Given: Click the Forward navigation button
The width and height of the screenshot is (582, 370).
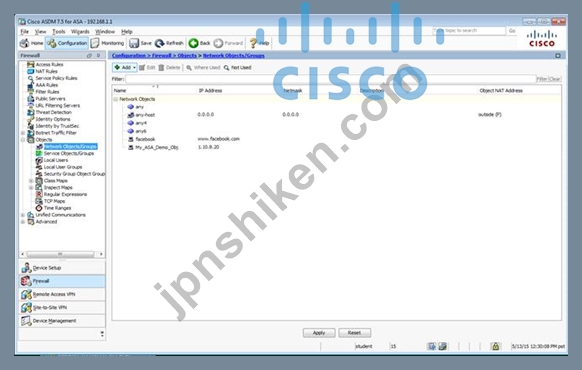Looking at the screenshot, I should [x=228, y=43].
